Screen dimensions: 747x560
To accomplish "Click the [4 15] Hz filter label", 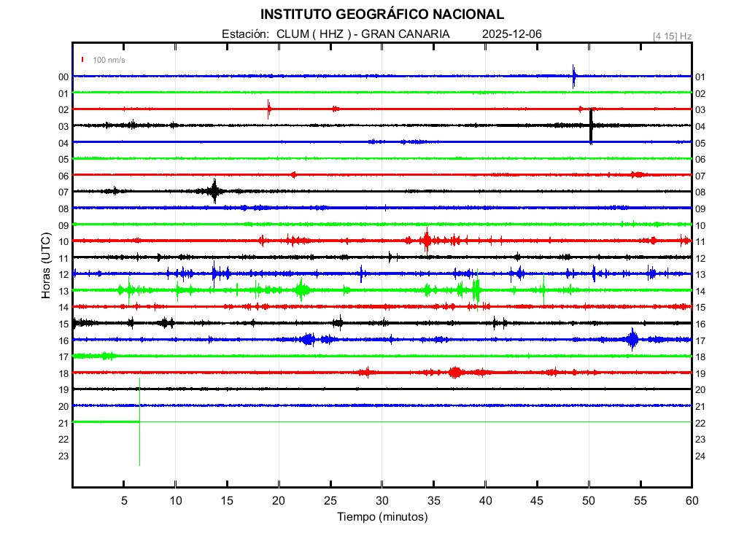I will pyautogui.click(x=672, y=36).
